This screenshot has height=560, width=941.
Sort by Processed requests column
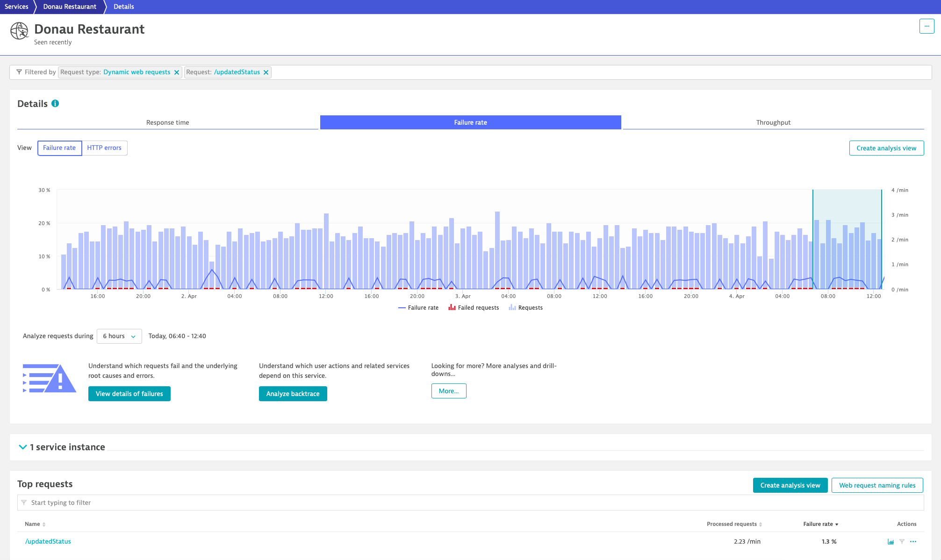point(734,524)
